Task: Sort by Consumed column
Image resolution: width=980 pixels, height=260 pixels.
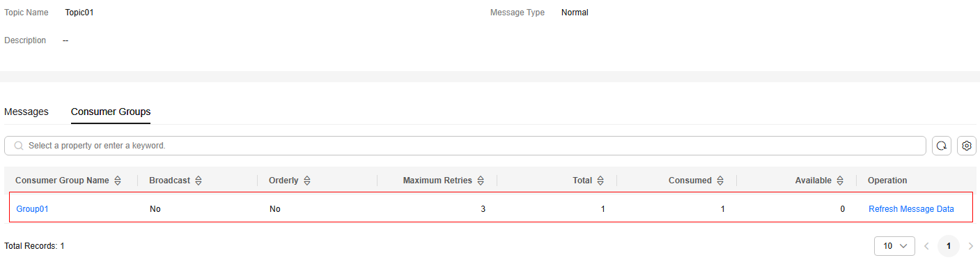Action: [x=721, y=181]
